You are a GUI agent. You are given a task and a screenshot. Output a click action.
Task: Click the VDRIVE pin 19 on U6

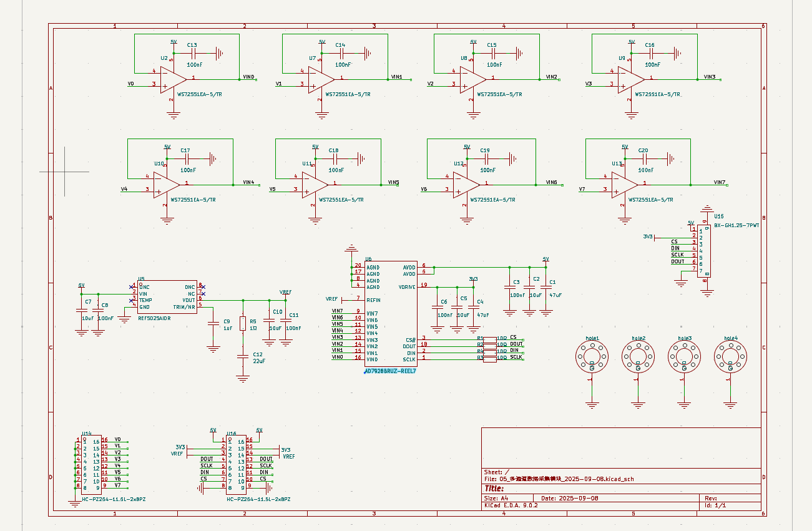click(425, 286)
